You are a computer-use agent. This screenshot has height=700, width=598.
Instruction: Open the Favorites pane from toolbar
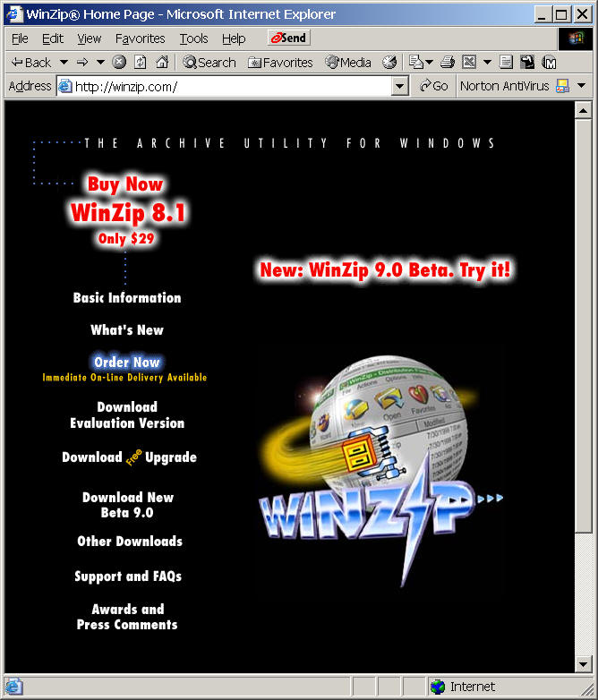pyautogui.click(x=280, y=63)
